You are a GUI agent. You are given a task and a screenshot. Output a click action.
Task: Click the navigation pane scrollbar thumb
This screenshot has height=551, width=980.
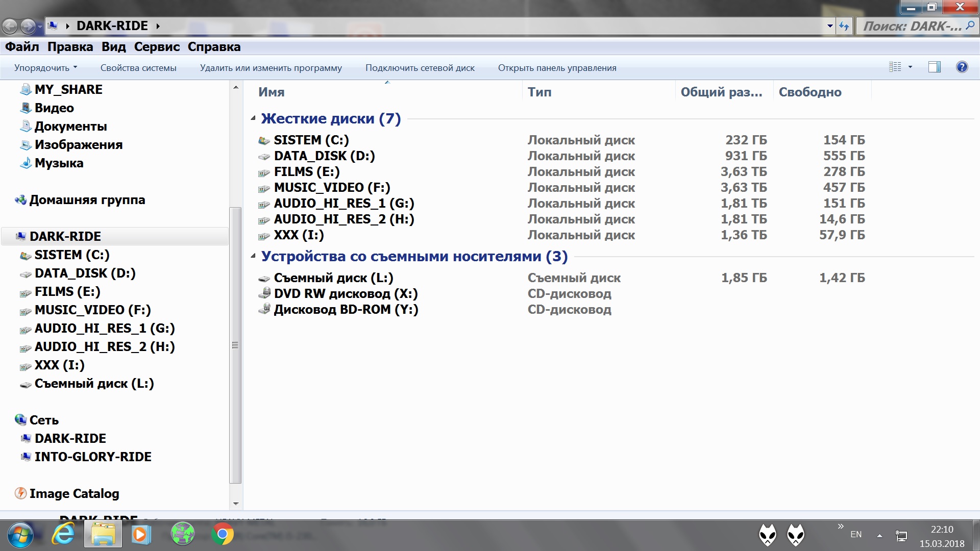[x=235, y=345]
